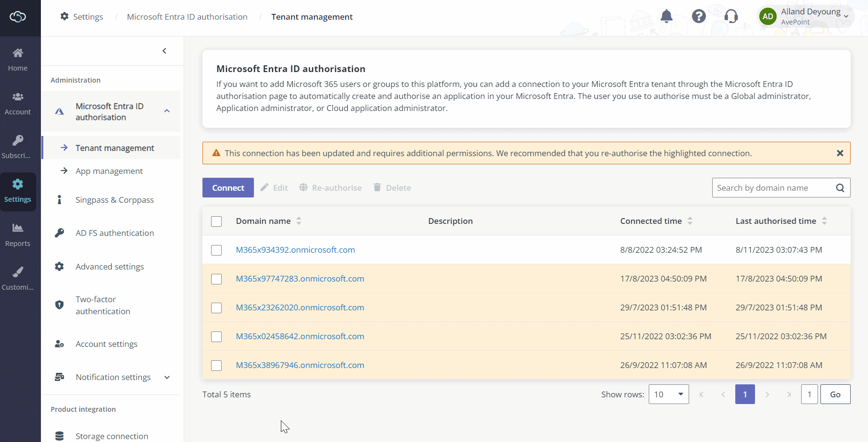The width and height of the screenshot is (868, 442).
Task: Tick checkbox for M365x02458642.onmicrosoft.com
Action: point(216,337)
